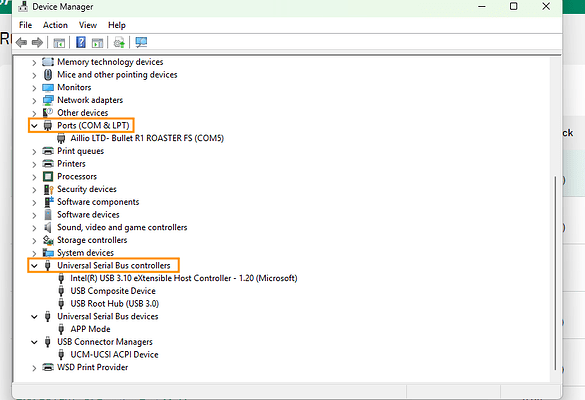Select the APP Mode device
This screenshot has width=585, height=400.
(90, 329)
